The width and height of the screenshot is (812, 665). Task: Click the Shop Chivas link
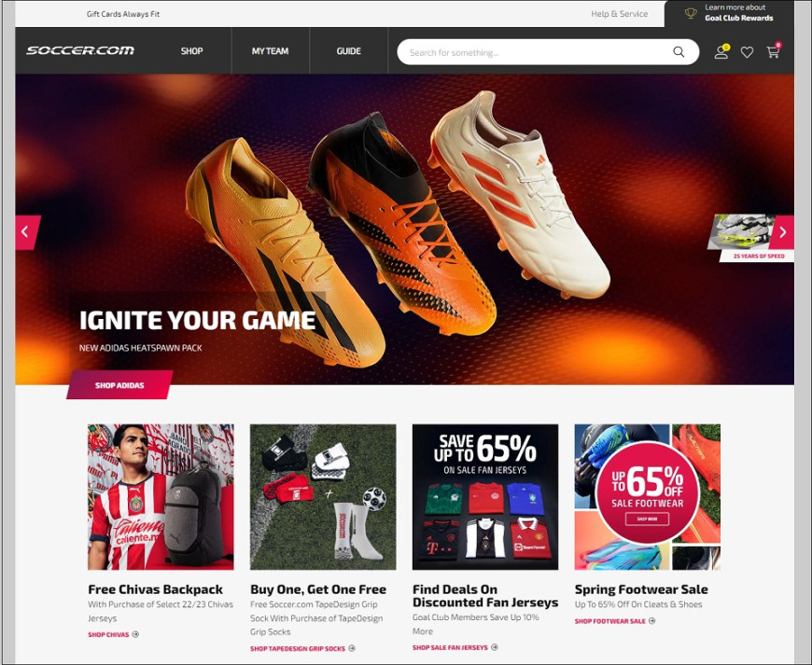[x=108, y=634]
